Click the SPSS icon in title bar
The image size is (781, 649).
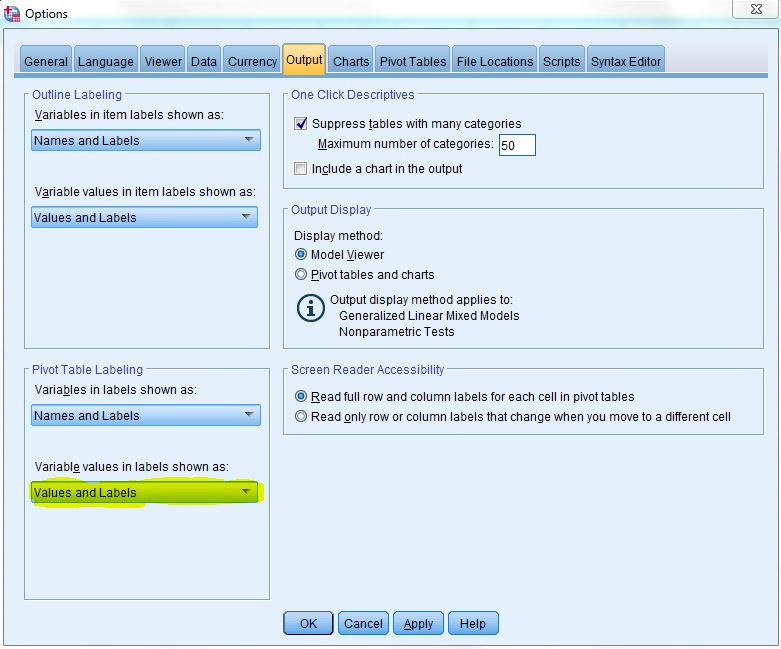click(x=11, y=12)
